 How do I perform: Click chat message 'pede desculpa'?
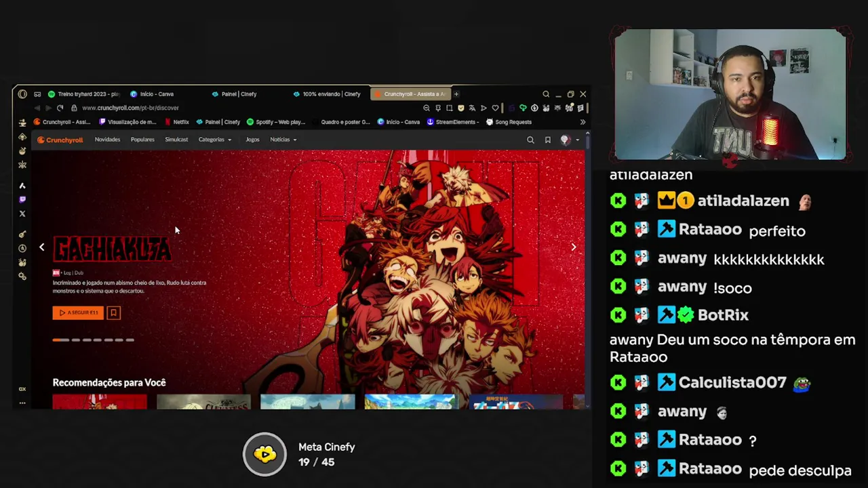(x=800, y=470)
